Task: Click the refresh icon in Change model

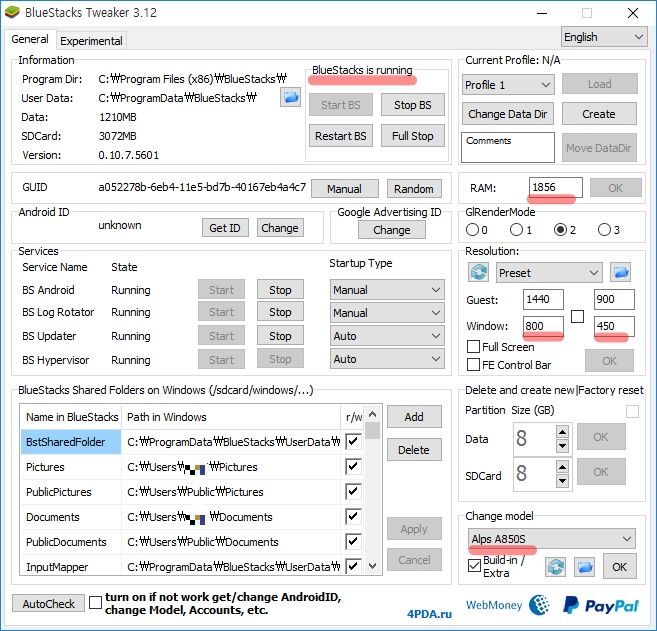Action: point(556,567)
